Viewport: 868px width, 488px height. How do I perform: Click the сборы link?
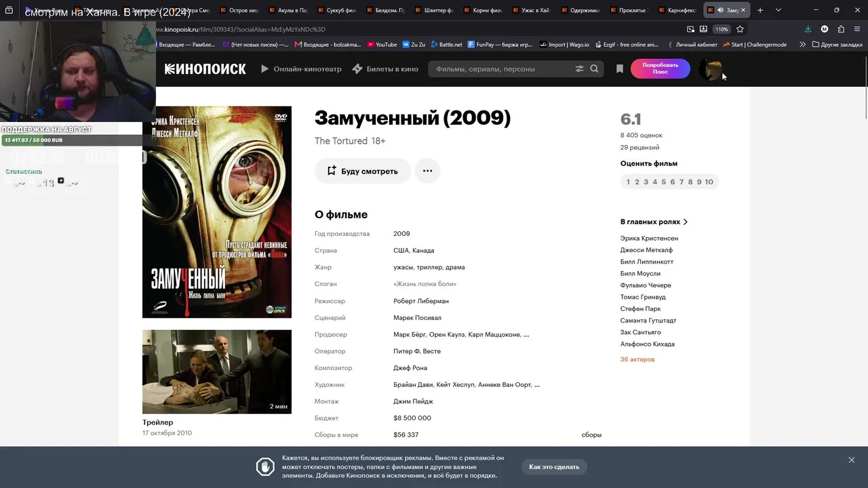pos(591,435)
